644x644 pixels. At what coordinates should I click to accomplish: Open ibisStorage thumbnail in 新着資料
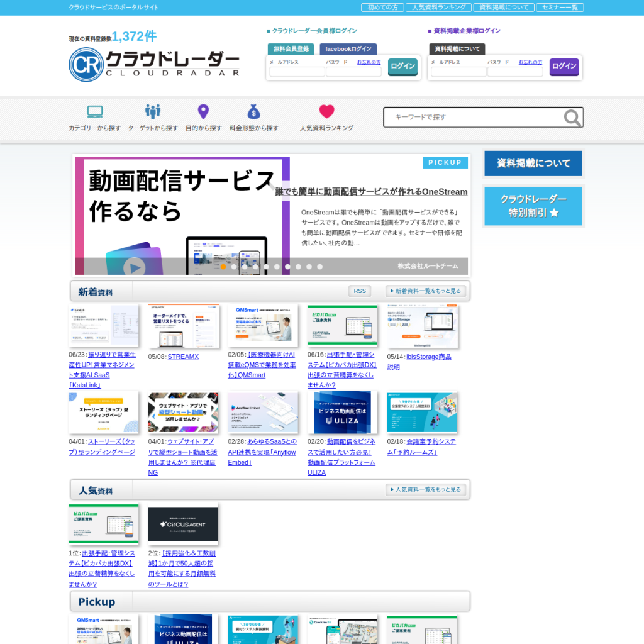coord(422,326)
